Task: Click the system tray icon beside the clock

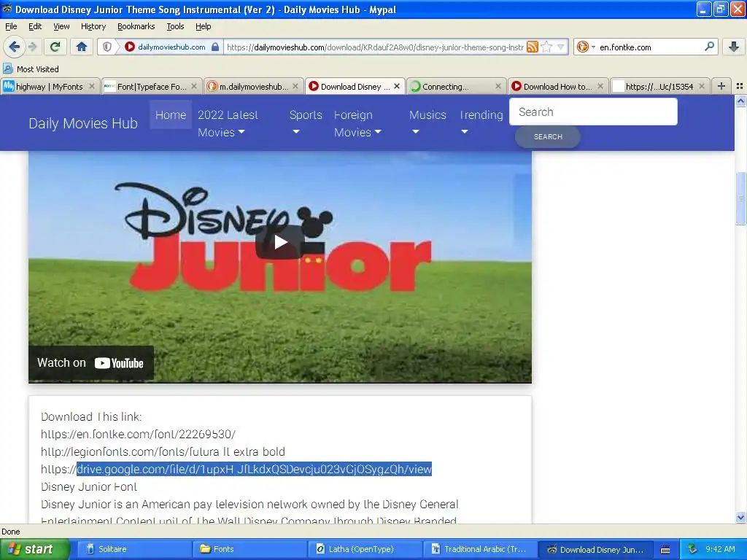Action: 692,550
